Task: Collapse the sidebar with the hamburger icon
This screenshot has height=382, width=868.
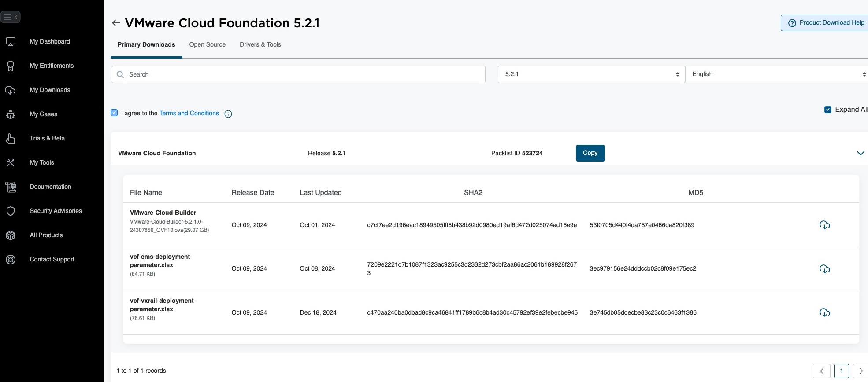Action: coord(10,17)
